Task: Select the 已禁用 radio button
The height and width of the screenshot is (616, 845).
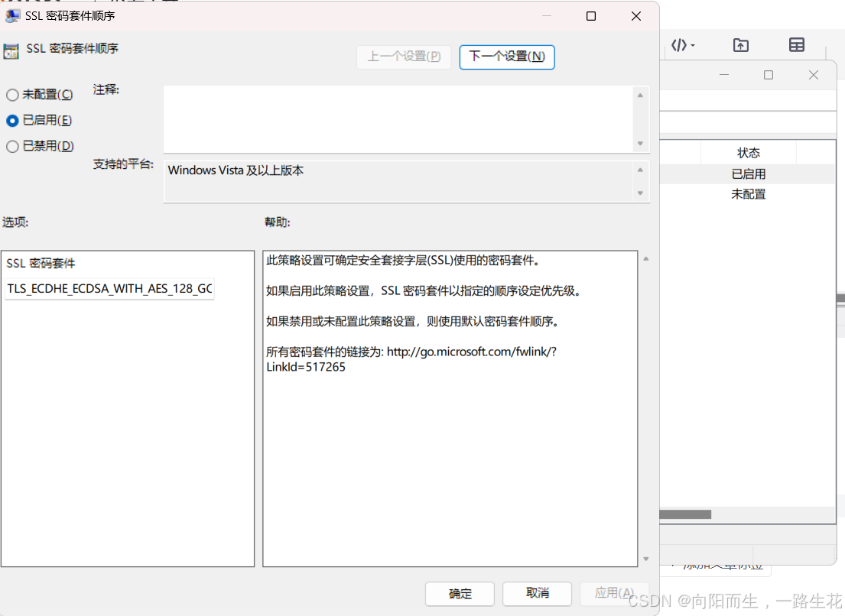Action: (12, 147)
